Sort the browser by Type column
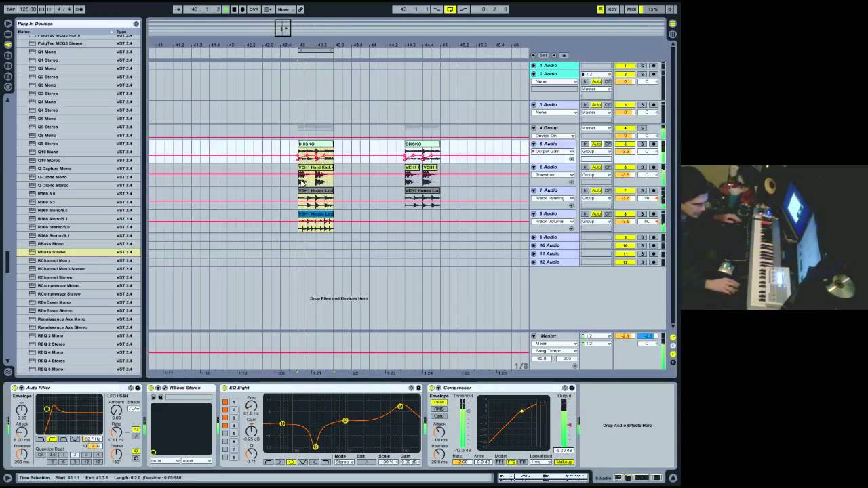868x488 pixels. point(127,32)
